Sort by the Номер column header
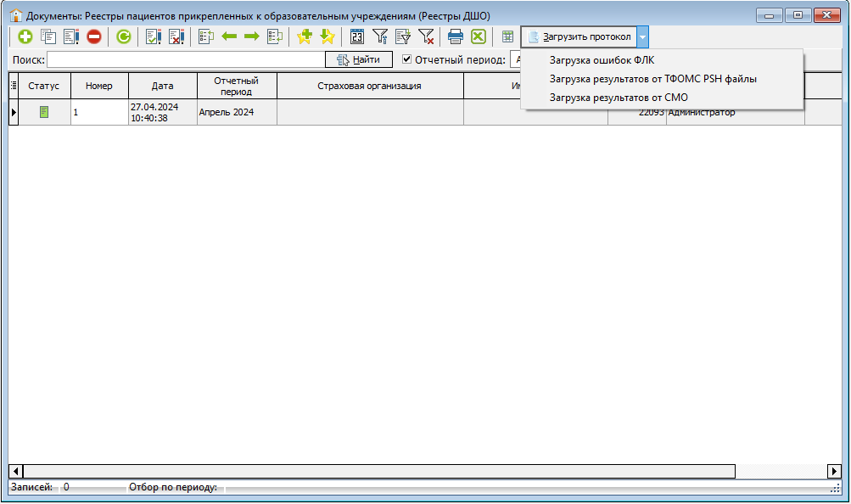The image size is (851, 504). [99, 86]
